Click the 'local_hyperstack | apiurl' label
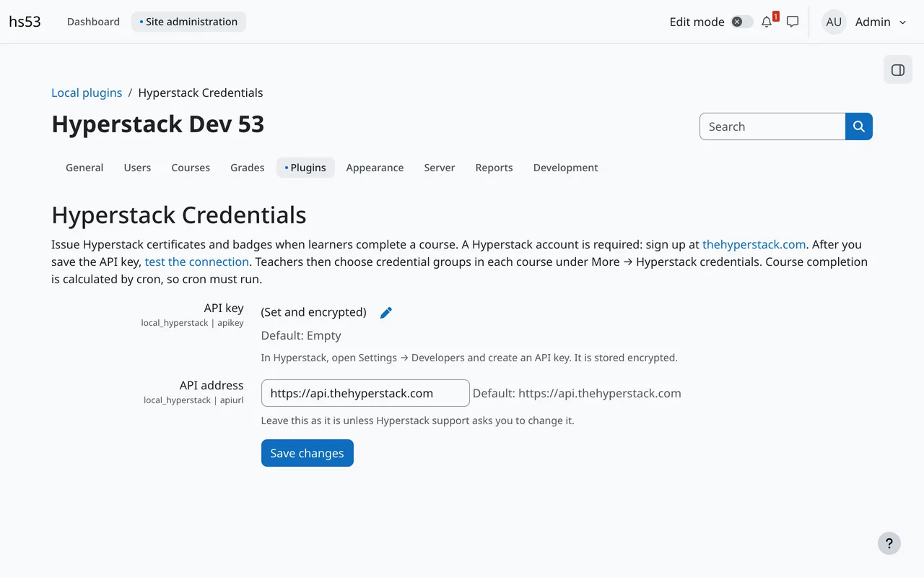924x578 pixels. tap(193, 400)
